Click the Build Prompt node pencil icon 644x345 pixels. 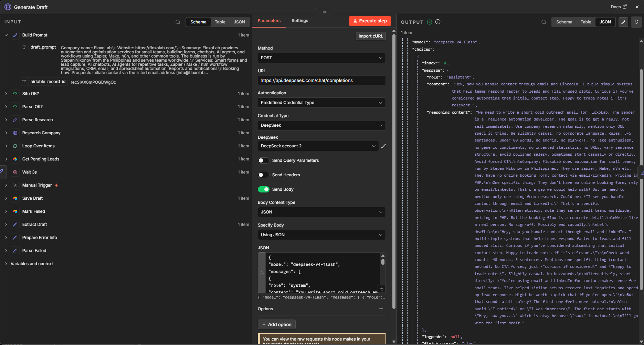pyautogui.click(x=15, y=35)
